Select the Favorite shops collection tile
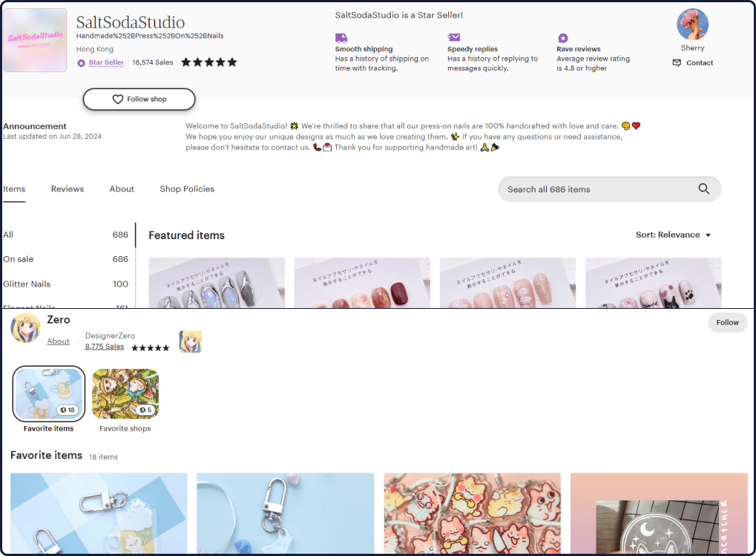Screen dimensions: 756x556 (x=125, y=393)
